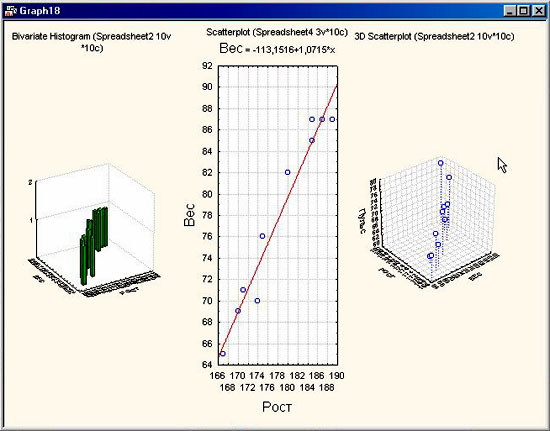The width and height of the screenshot is (550, 431).
Task: Select the regression equation -113,1516+1,0715*x
Action: click(293, 50)
